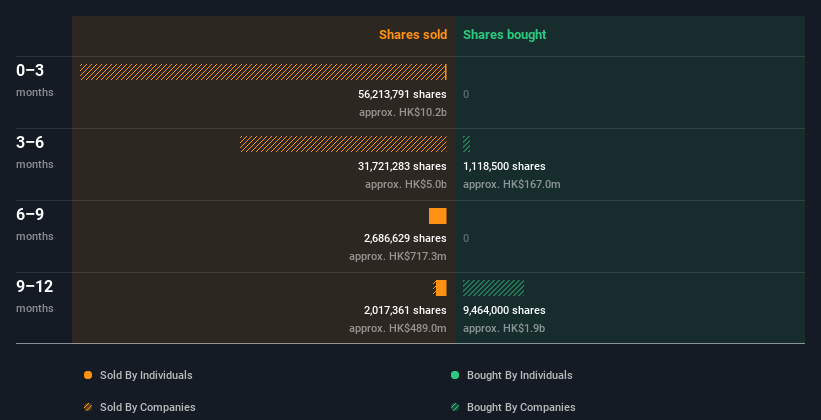The height and width of the screenshot is (420, 821).
Task: Toggle the Bought By Companies legend label
Action: [521, 407]
